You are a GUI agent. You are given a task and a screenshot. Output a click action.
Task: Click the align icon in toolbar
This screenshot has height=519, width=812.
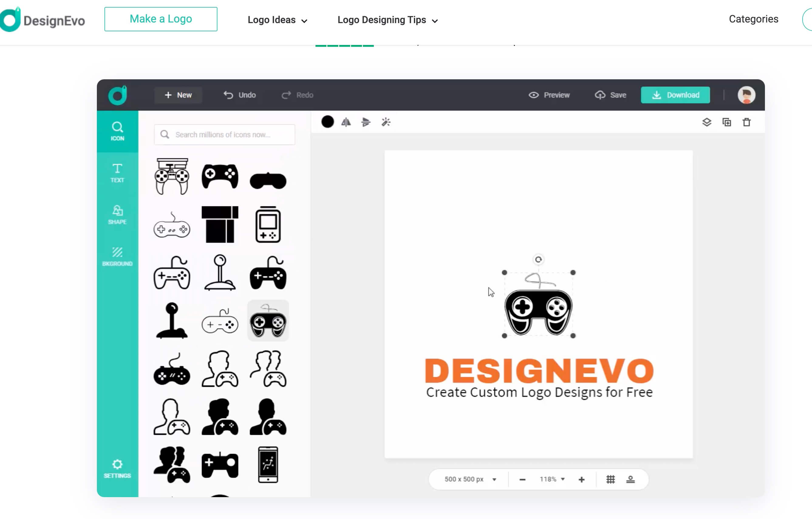[366, 122]
